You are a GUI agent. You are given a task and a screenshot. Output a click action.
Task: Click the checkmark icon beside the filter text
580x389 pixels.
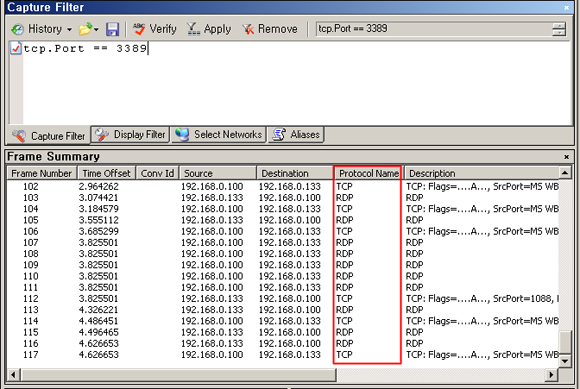pyautogui.click(x=16, y=48)
